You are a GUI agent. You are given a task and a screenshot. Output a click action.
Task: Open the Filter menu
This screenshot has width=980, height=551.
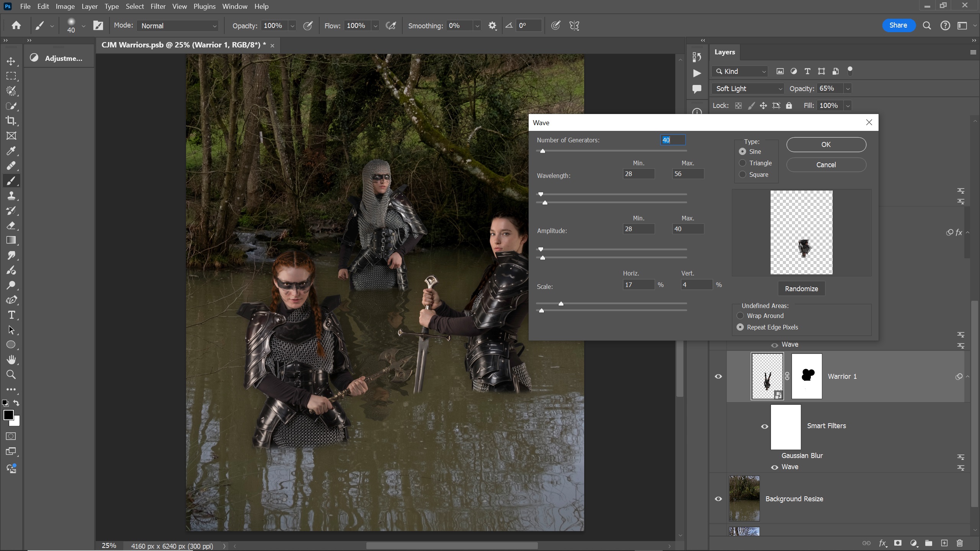(158, 7)
